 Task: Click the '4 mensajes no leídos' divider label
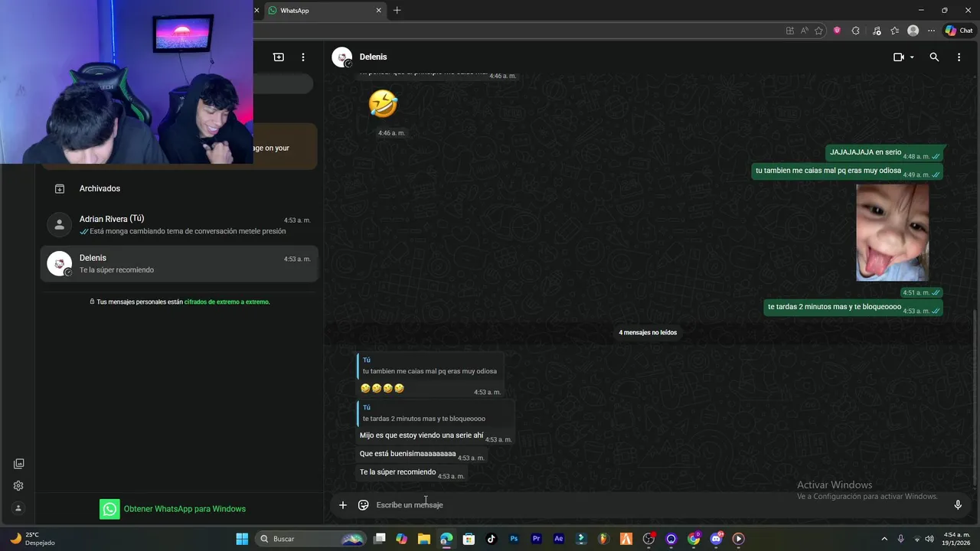tap(648, 333)
